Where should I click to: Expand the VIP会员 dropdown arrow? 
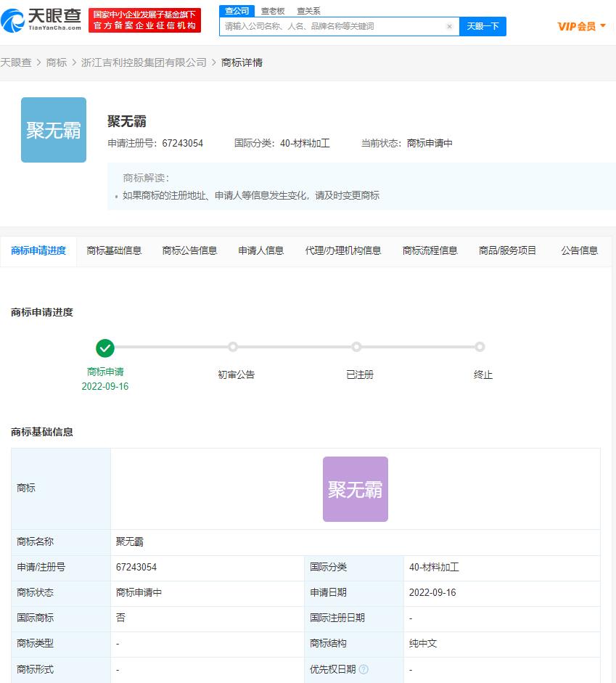[x=603, y=25]
